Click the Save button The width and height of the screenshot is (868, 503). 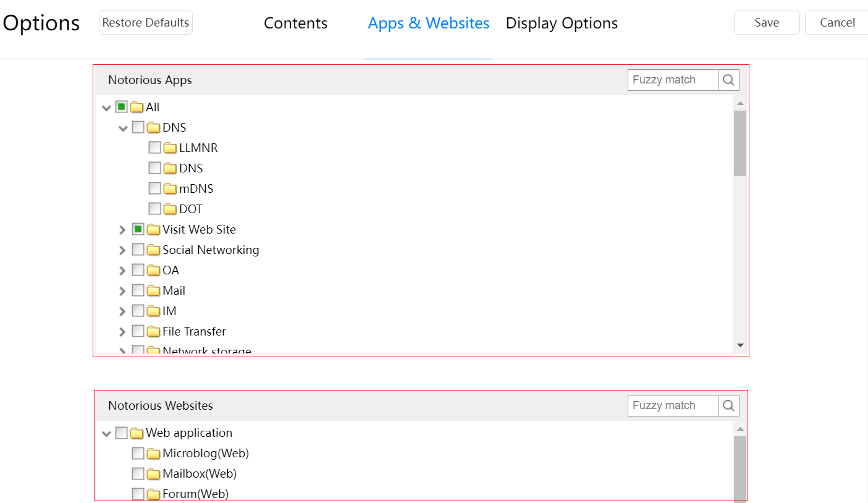coord(767,23)
